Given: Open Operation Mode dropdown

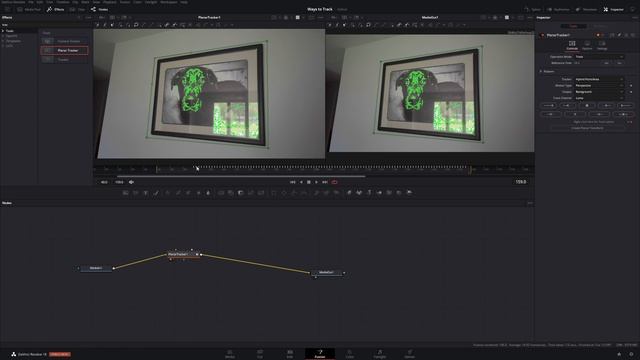Looking at the screenshot, I should [x=599, y=57].
